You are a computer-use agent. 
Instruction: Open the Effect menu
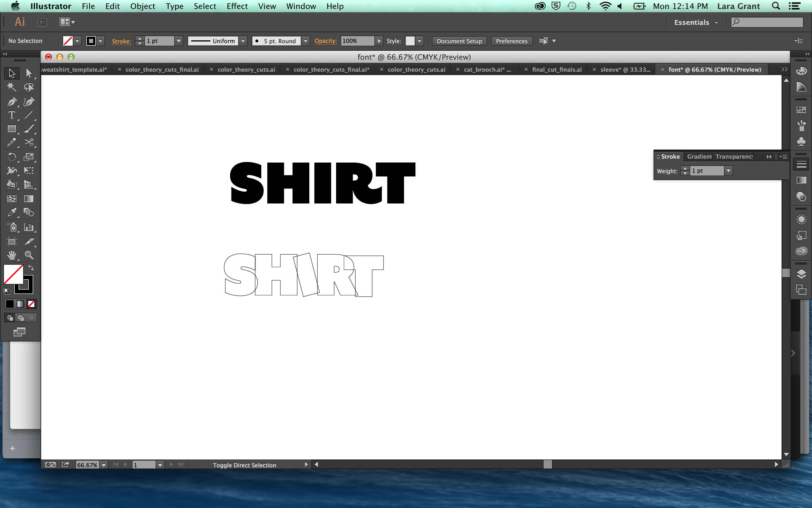click(237, 6)
